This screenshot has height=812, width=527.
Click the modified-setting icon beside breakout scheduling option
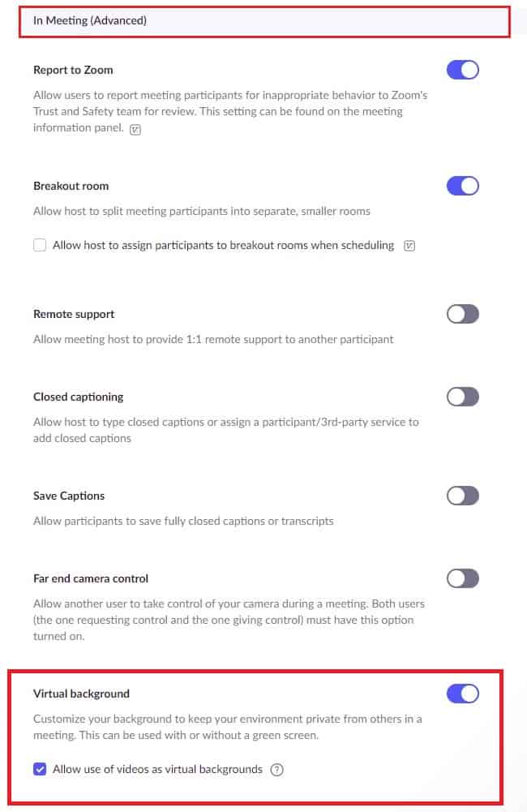click(x=409, y=246)
